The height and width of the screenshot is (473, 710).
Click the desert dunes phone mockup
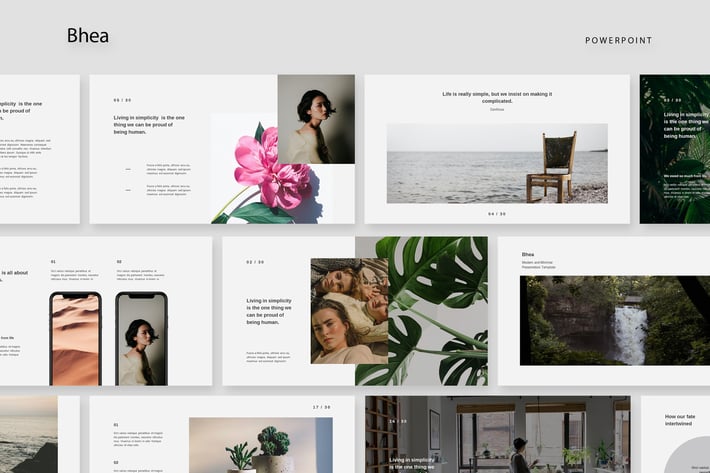(75, 339)
